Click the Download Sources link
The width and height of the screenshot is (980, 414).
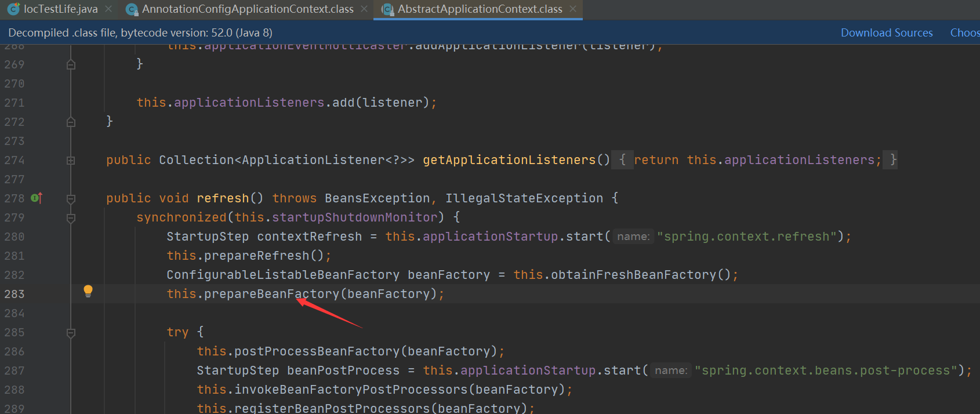(887, 33)
